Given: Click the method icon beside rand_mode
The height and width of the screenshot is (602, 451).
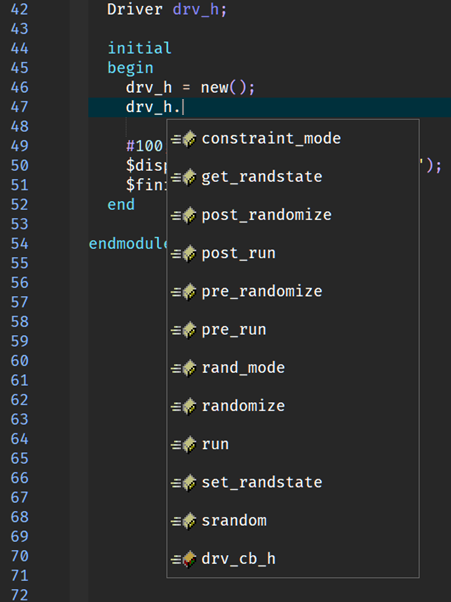Looking at the screenshot, I should [x=184, y=368].
